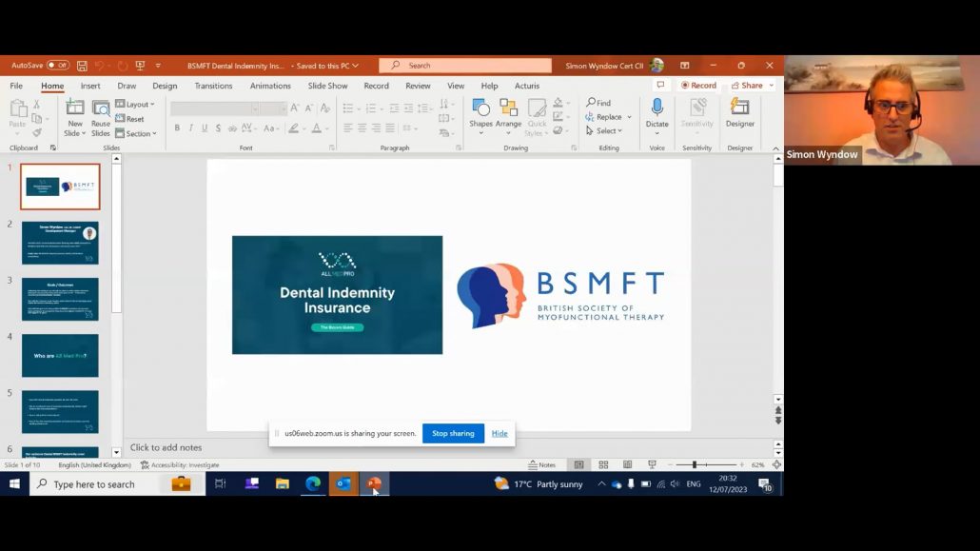Switch to the Slide Show tab
The width and height of the screenshot is (980, 551).
[x=327, y=86]
